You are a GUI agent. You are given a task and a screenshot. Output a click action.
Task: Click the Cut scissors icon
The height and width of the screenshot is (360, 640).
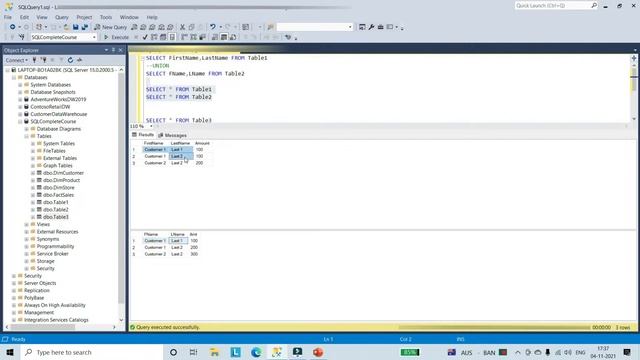182,27
